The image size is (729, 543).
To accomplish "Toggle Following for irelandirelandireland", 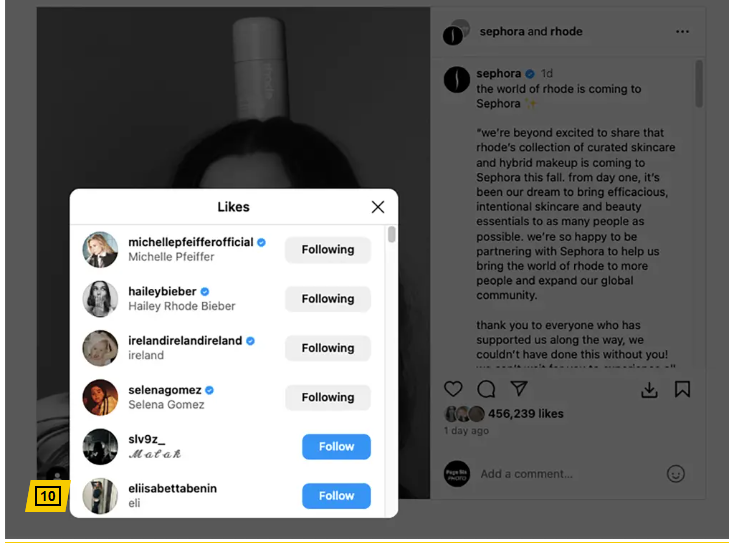I will point(328,348).
